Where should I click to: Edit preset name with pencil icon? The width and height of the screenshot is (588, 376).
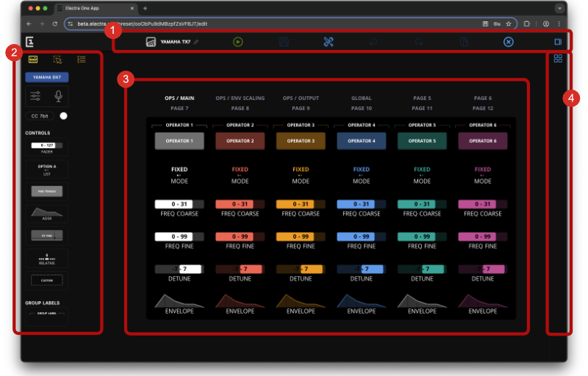pos(196,42)
